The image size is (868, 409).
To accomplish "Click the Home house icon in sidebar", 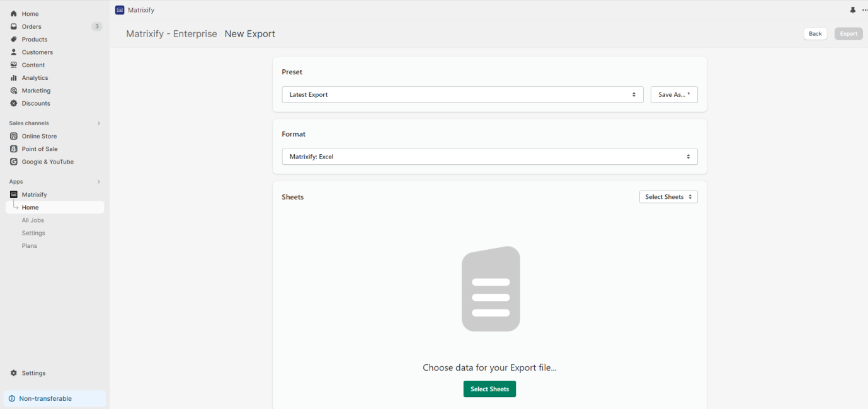I will pos(14,14).
